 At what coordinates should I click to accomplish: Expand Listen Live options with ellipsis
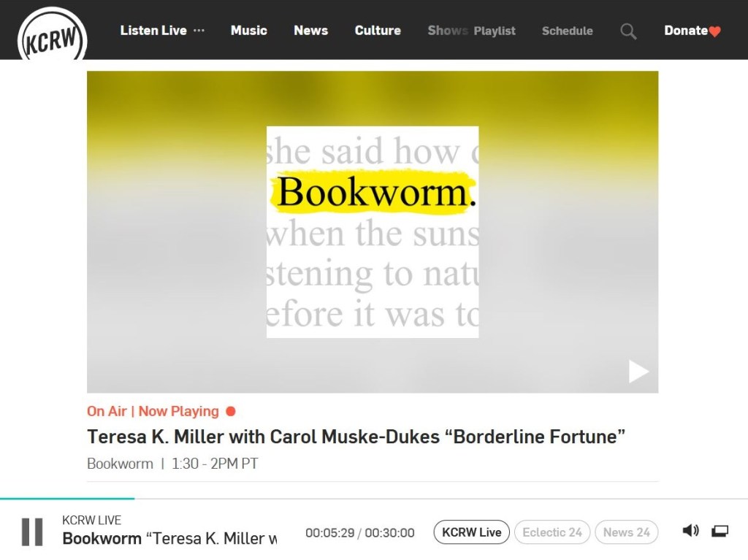pos(199,31)
